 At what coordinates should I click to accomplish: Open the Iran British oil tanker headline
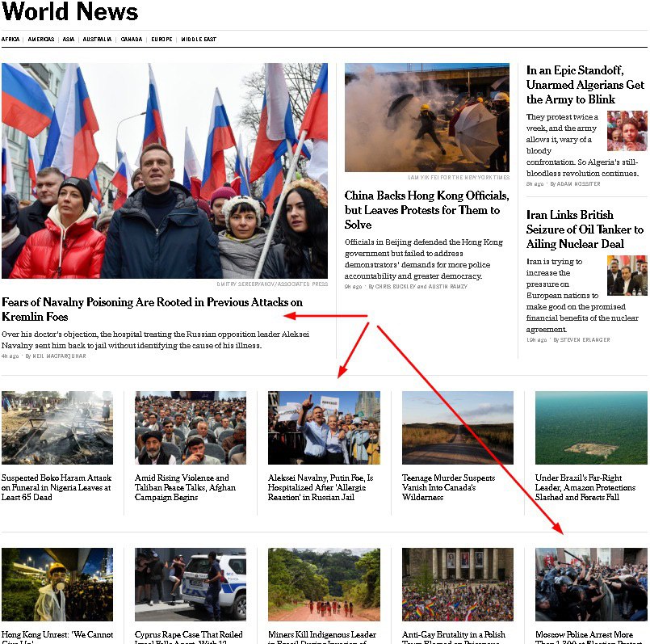coord(585,229)
